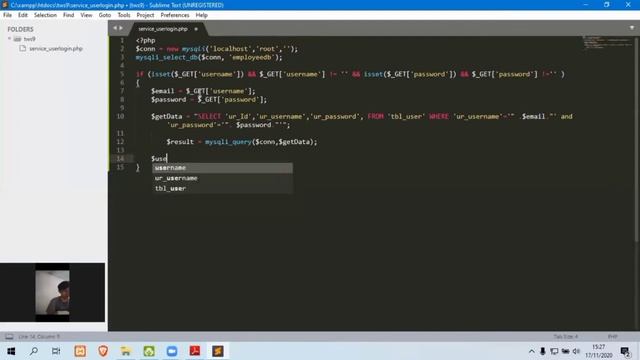Screen dimensions: 640x360
Task: Open Brave browser from the taskbar
Action: [103, 351]
